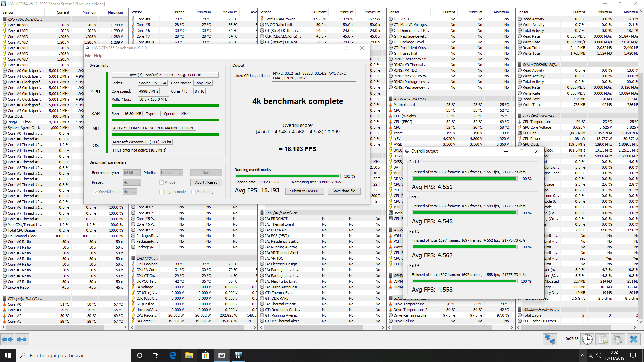
Task: Click the blue X close sensors icon
Action: (633, 339)
